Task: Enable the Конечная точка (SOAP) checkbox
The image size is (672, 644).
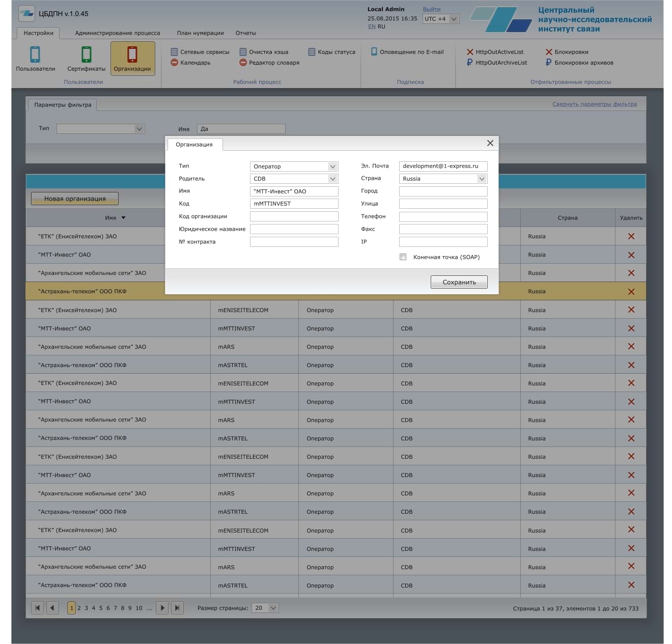Action: pyautogui.click(x=403, y=257)
